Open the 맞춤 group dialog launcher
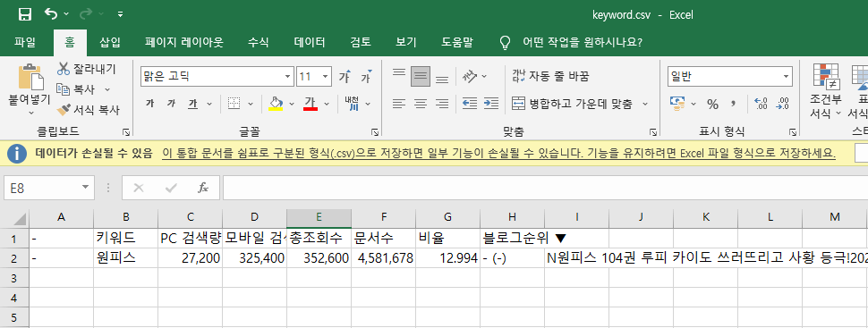This screenshot has height=328, width=868. (x=652, y=132)
